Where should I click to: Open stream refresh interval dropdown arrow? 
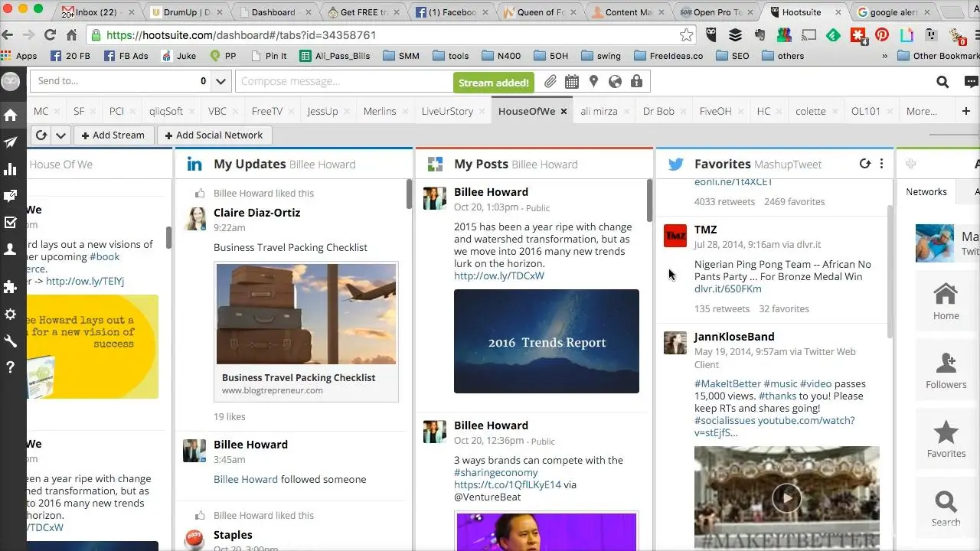(x=60, y=135)
